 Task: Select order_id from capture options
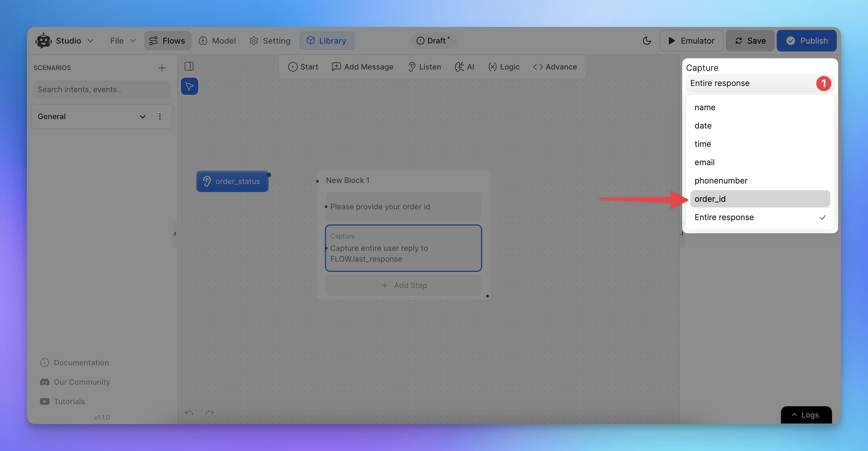point(760,199)
